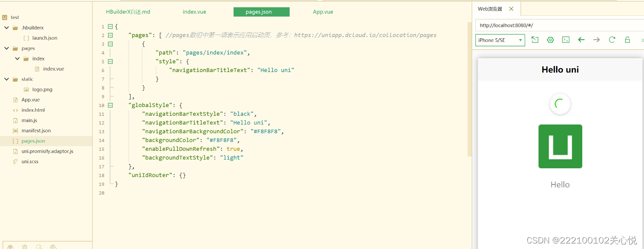
Task: Go back using the browser left arrow
Action: pos(581,40)
